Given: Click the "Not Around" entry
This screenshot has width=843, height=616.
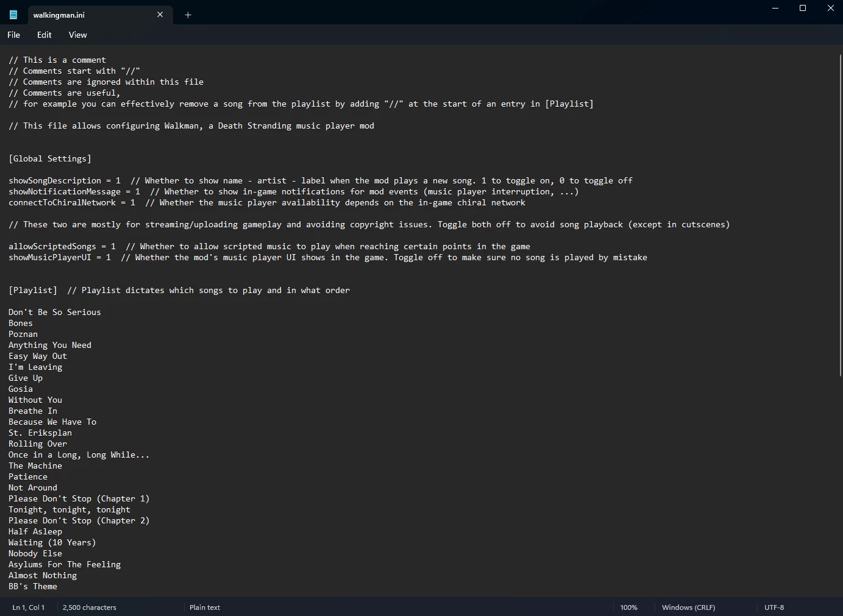Looking at the screenshot, I should pyautogui.click(x=33, y=487).
